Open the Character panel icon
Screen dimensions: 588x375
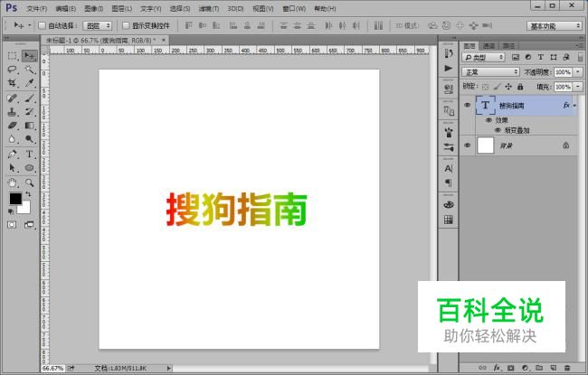[x=449, y=169]
